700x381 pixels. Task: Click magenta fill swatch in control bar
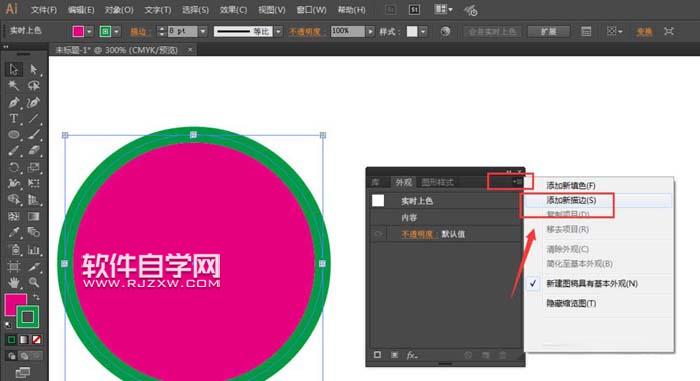tap(78, 31)
